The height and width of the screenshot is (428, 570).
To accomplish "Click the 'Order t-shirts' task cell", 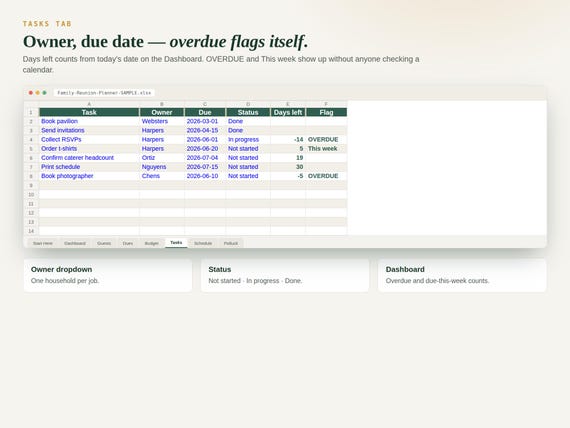I will (x=89, y=148).
